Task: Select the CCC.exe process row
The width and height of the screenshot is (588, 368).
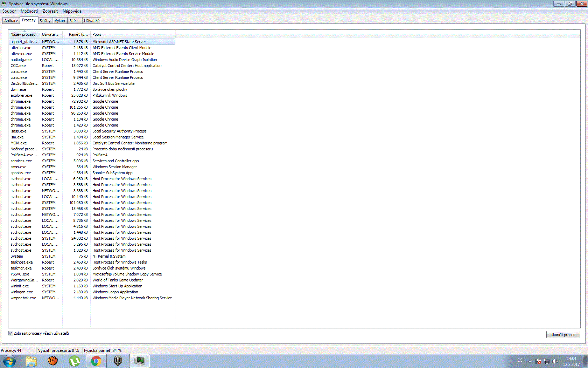Action: [x=92, y=66]
